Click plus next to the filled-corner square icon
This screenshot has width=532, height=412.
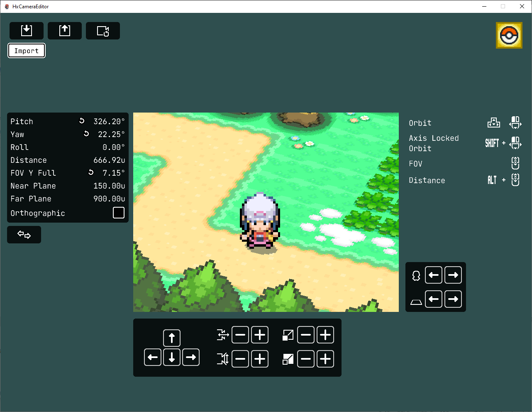pos(325,359)
